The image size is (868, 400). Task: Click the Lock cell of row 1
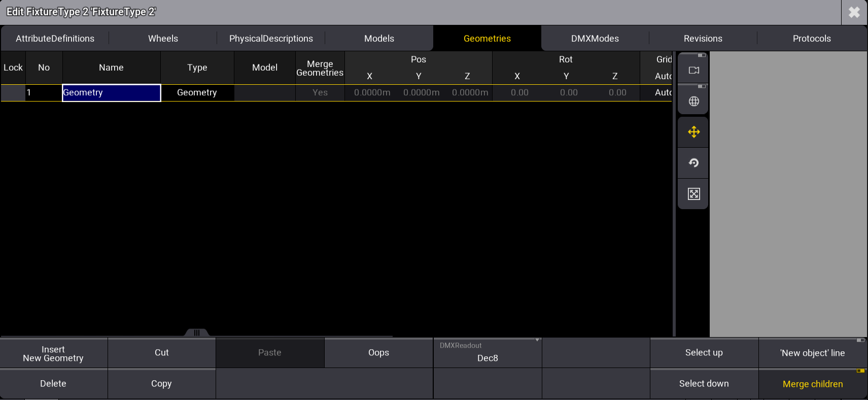(13, 93)
